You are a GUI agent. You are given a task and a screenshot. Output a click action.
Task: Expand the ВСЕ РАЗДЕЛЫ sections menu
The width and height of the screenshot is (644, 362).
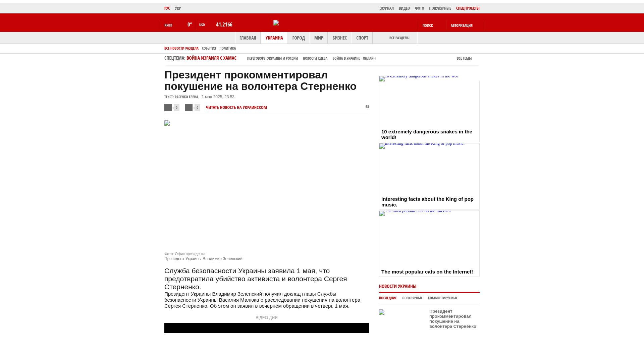click(x=399, y=38)
